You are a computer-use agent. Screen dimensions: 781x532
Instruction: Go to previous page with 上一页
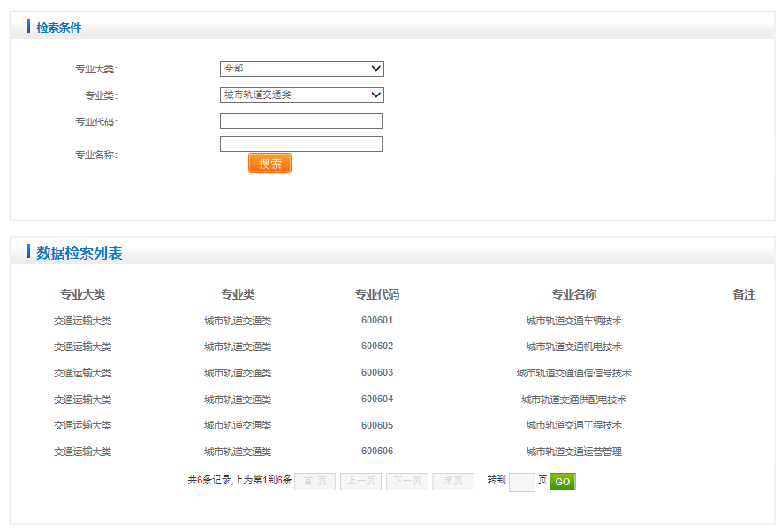coord(360,482)
